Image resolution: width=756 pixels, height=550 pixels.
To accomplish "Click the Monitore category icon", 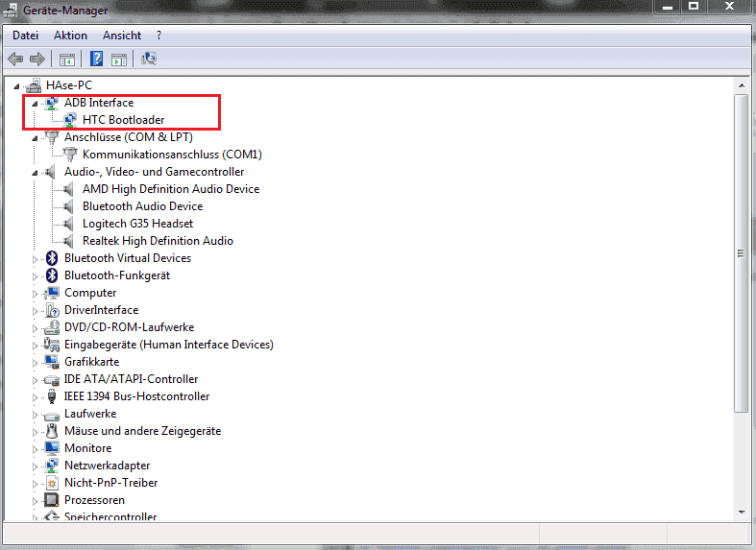I will coord(52,448).
